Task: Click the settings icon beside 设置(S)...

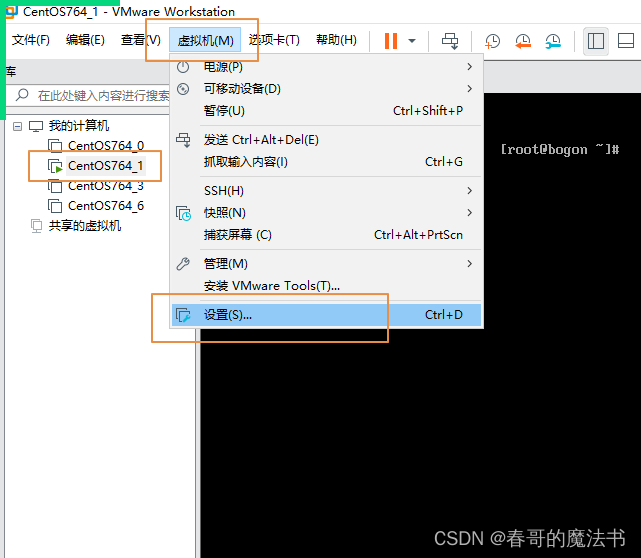Action: (x=183, y=315)
